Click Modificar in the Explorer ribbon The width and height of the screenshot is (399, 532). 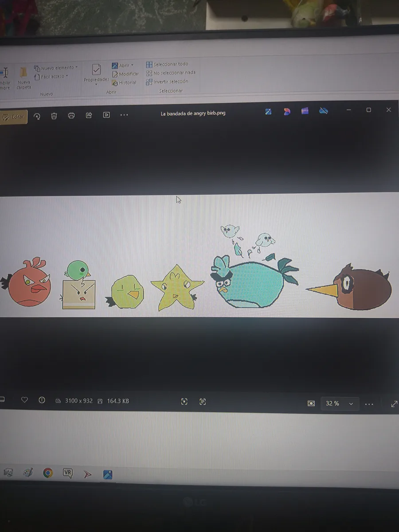click(x=125, y=74)
